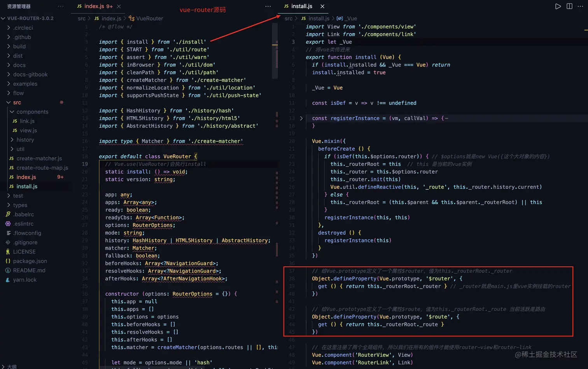Click the "let mode = options.mode || 'hash'" line
Viewport: 588px width, 369px height.
click(x=162, y=363)
